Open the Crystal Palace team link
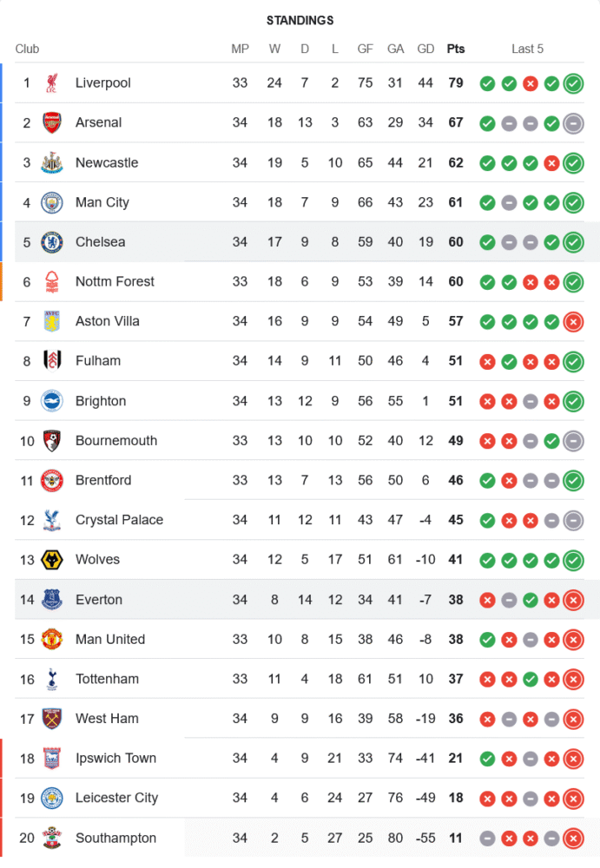600x868 pixels. [x=119, y=520]
